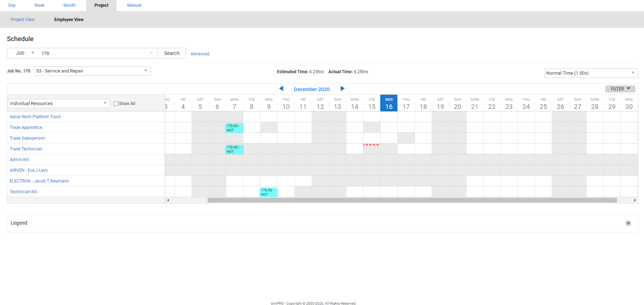Click the horizontal schedule scrollbar
Screen dimensions: 644x305
tap(412, 200)
